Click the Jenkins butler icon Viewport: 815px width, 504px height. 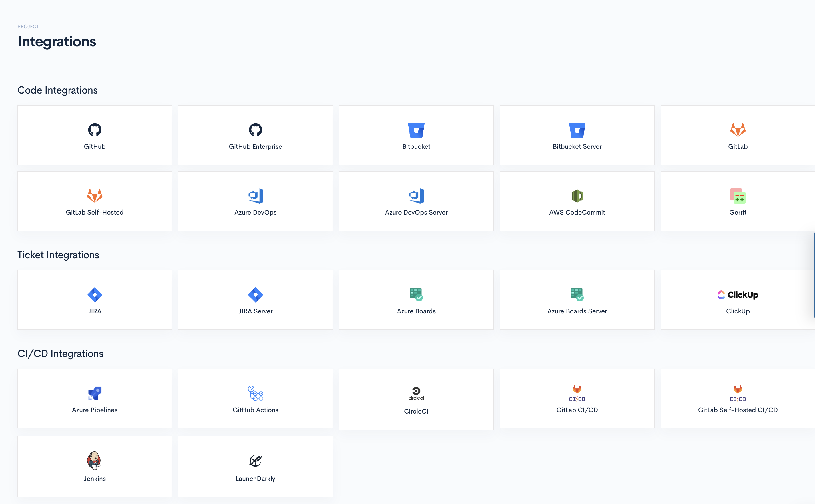tap(94, 461)
